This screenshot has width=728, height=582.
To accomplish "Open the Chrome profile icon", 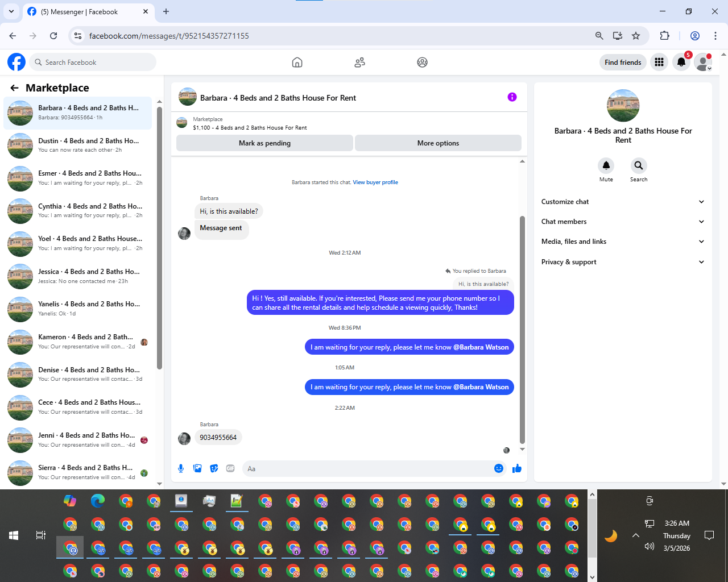I will [695, 36].
